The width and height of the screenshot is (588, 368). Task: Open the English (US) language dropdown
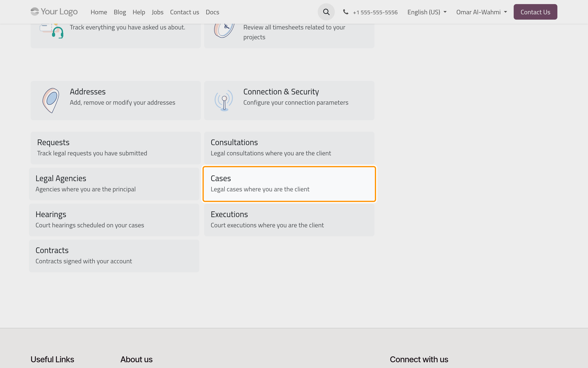point(427,12)
